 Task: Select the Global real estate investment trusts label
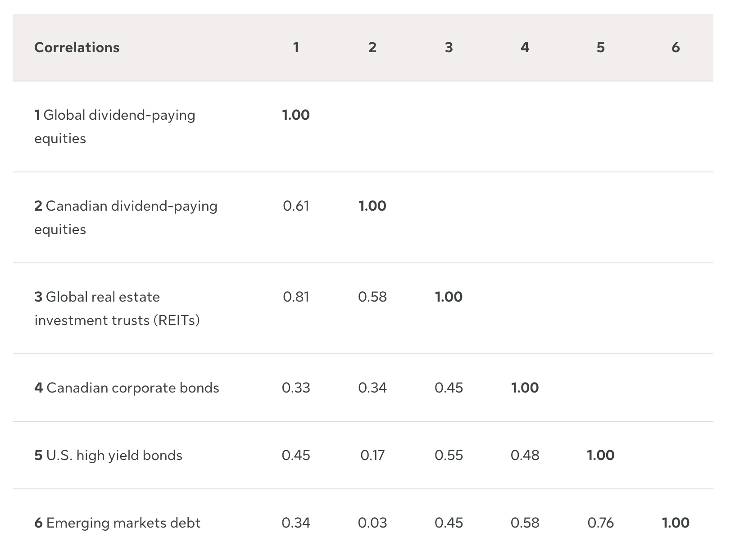117,308
